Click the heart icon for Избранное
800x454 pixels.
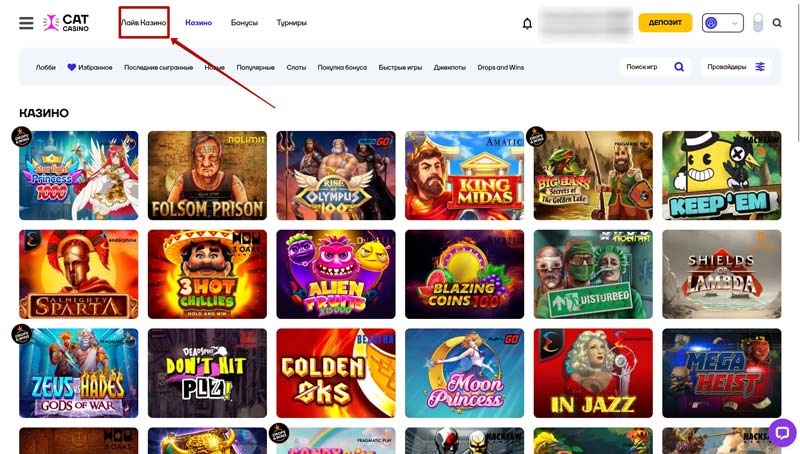pos(71,67)
